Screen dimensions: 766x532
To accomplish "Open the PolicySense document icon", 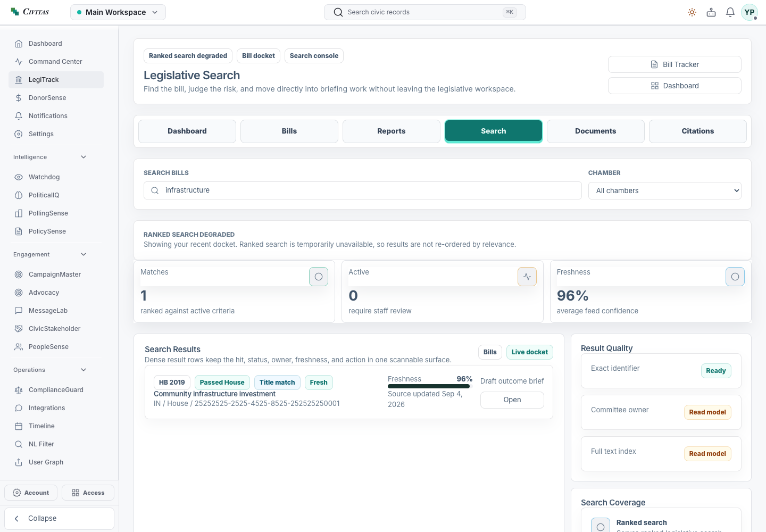I will coord(19,231).
